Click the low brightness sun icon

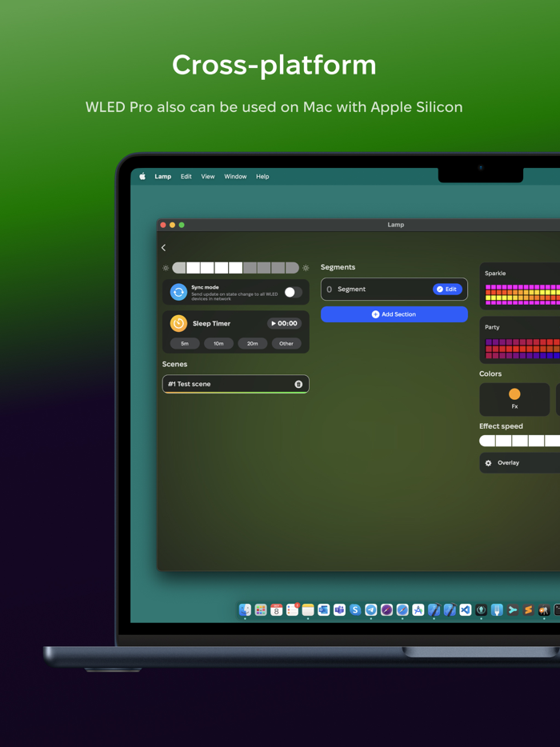click(x=166, y=268)
